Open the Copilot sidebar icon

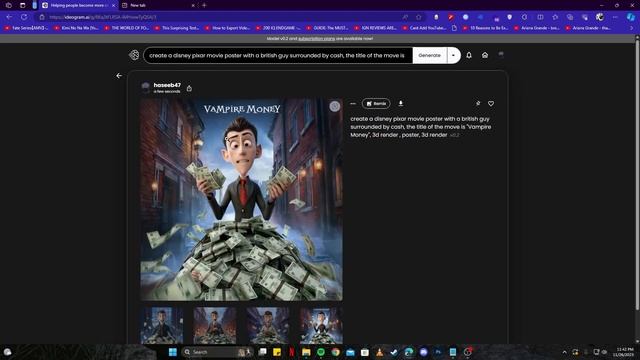(x=631, y=17)
